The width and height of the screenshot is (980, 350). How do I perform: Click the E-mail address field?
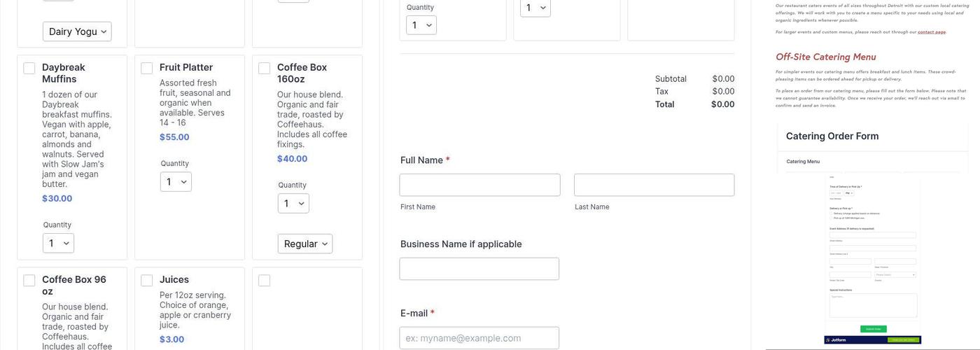[x=479, y=338]
